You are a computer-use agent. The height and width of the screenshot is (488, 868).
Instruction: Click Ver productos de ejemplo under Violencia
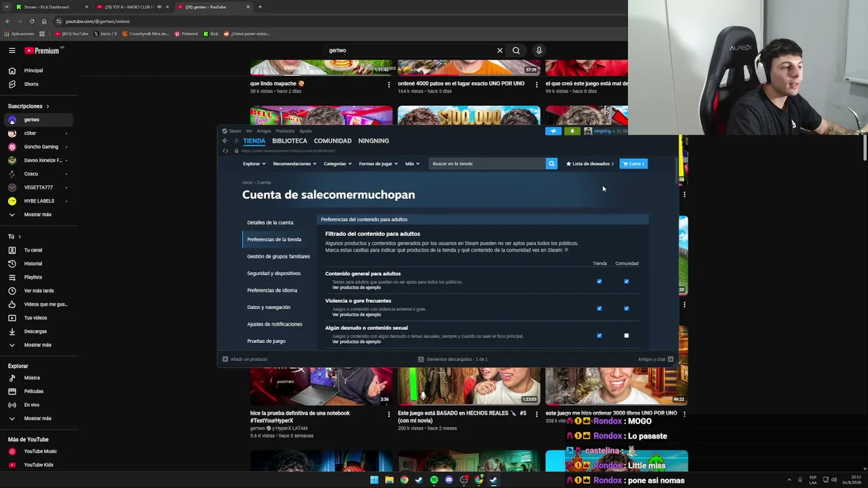356,314
